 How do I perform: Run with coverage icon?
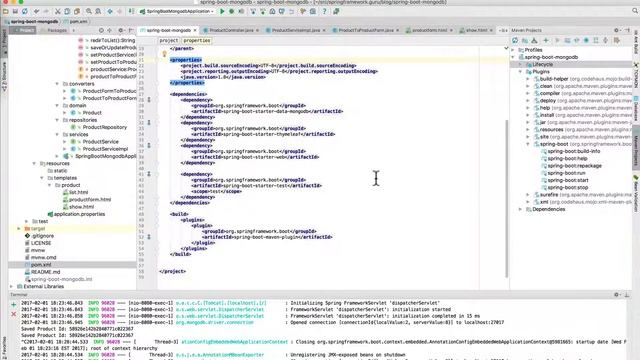click(x=241, y=11)
